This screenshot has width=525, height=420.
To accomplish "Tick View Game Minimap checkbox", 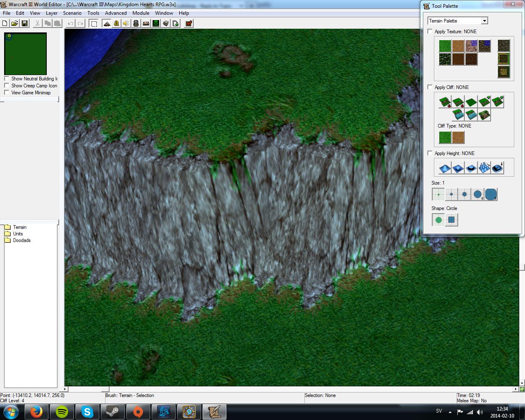I will [7, 93].
